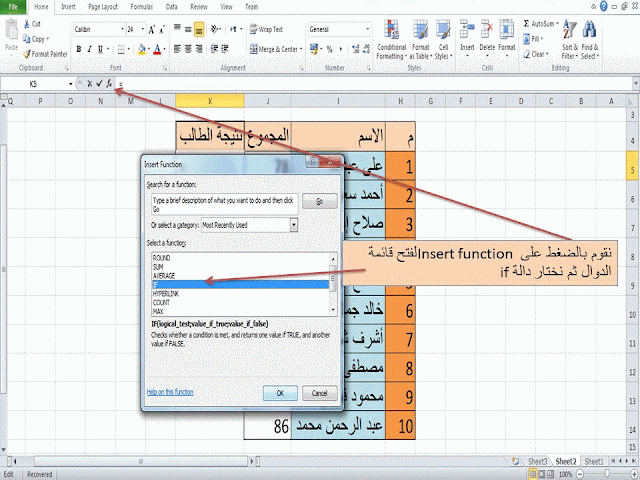Click Merge & Center
Viewport: 640px width, 480px height.
[x=273, y=49]
